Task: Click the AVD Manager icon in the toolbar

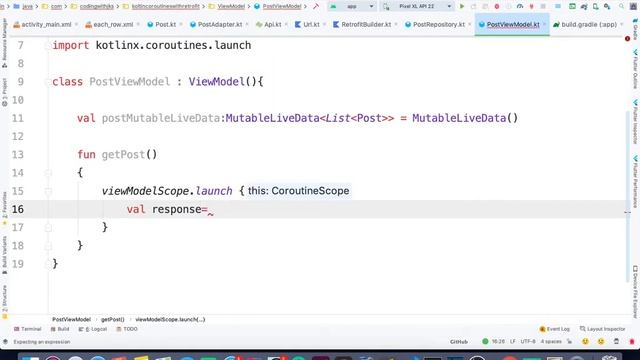Action: pos(596,7)
